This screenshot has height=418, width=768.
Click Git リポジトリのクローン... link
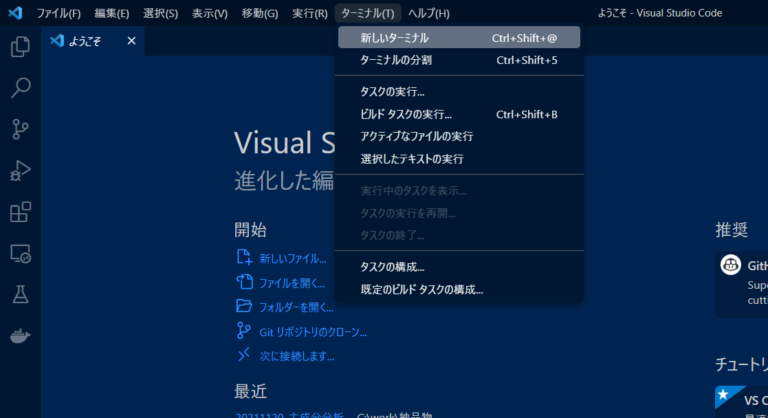312,331
